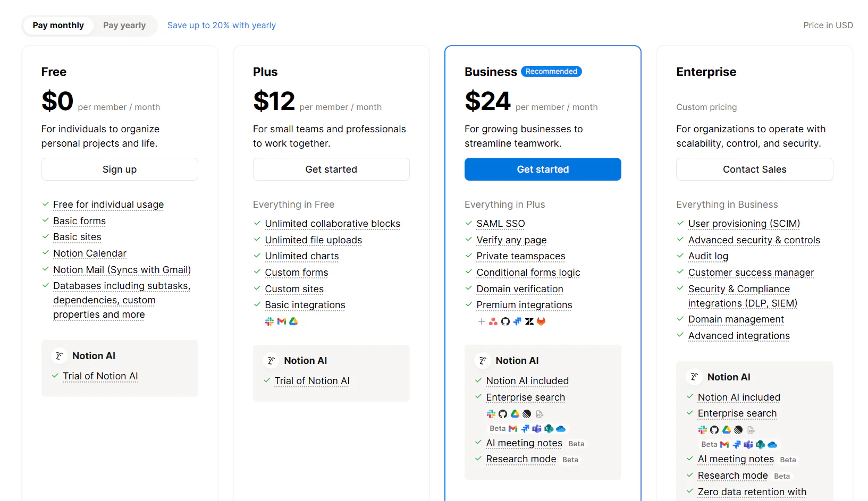Click Zero data retention feature in Enterprise
Screen dimensions: 868x501
pyautogui.click(x=752, y=492)
